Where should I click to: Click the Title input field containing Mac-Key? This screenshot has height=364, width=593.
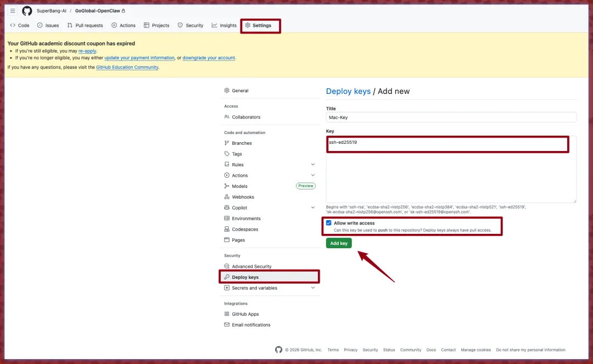[451, 117]
